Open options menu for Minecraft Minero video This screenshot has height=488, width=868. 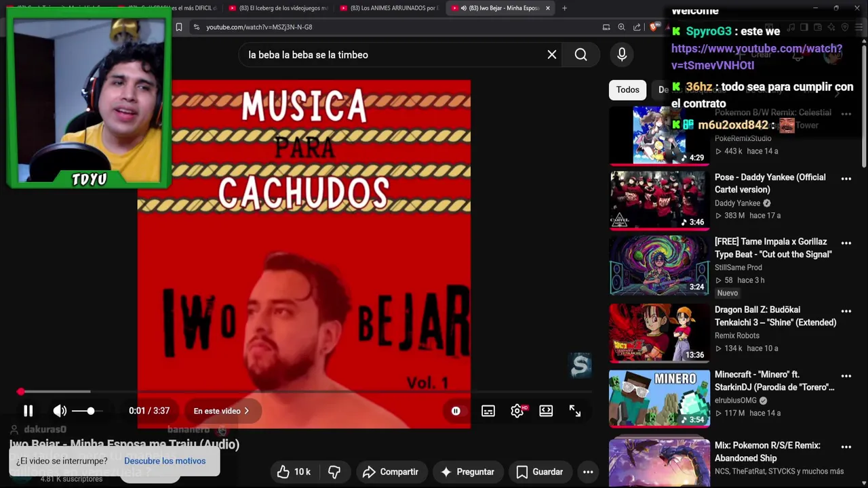click(x=846, y=375)
